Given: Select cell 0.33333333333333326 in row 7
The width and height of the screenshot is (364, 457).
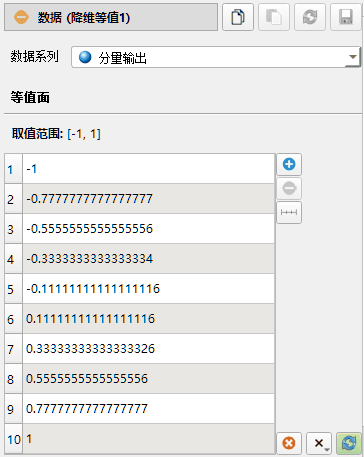Looking at the screenshot, I should click(x=149, y=349).
